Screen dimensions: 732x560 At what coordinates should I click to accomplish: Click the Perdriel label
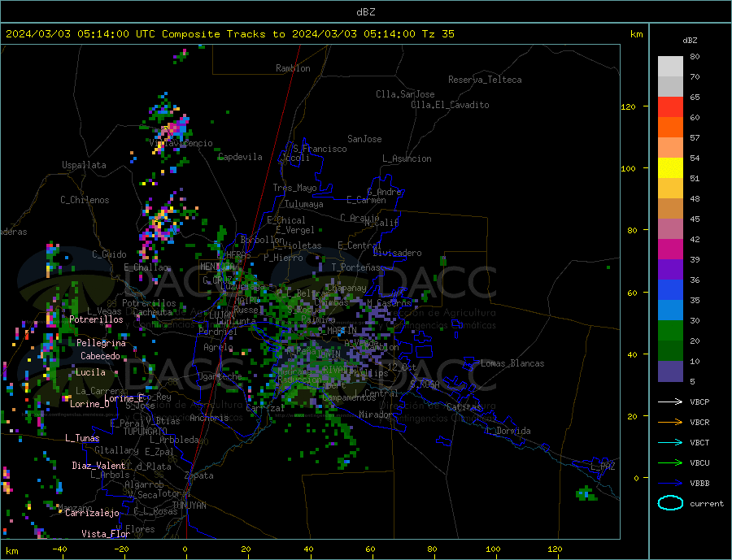(218, 332)
